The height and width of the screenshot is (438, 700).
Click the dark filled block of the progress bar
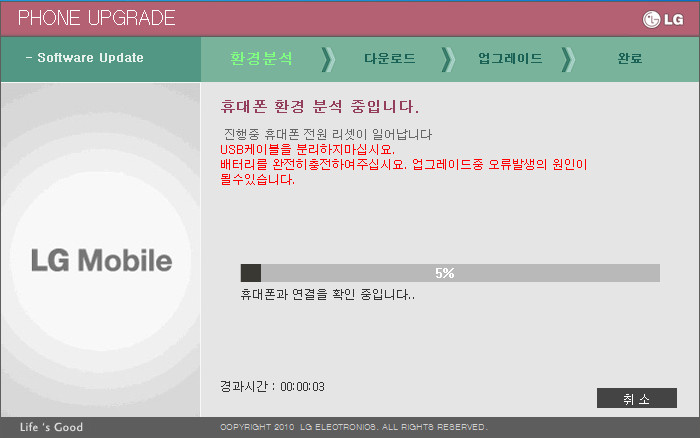point(250,273)
